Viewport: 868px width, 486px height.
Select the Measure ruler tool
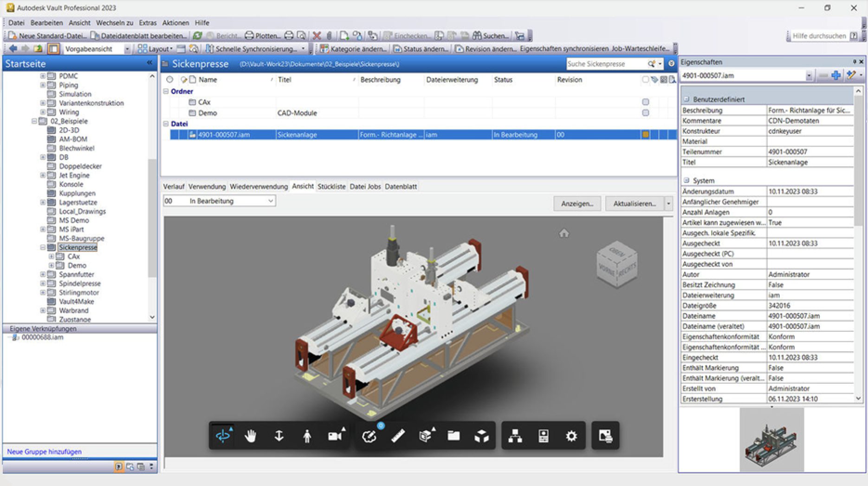pyautogui.click(x=398, y=436)
